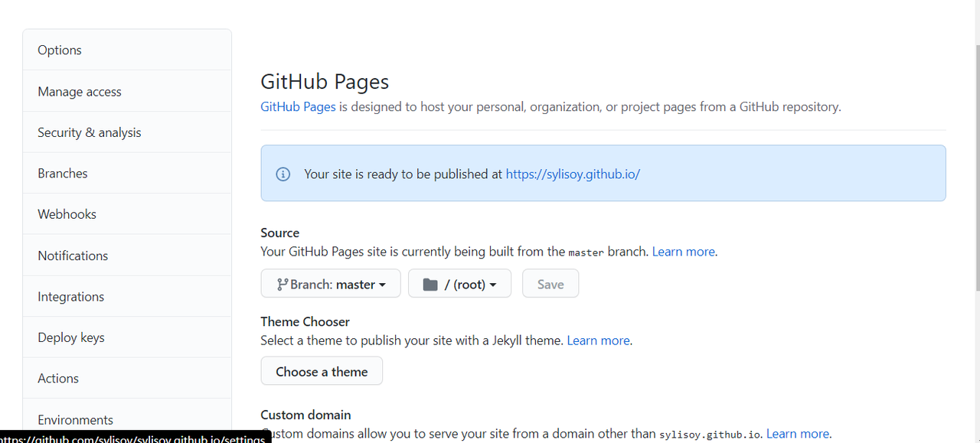Expand the / (root) folder dropdown

pos(459,284)
